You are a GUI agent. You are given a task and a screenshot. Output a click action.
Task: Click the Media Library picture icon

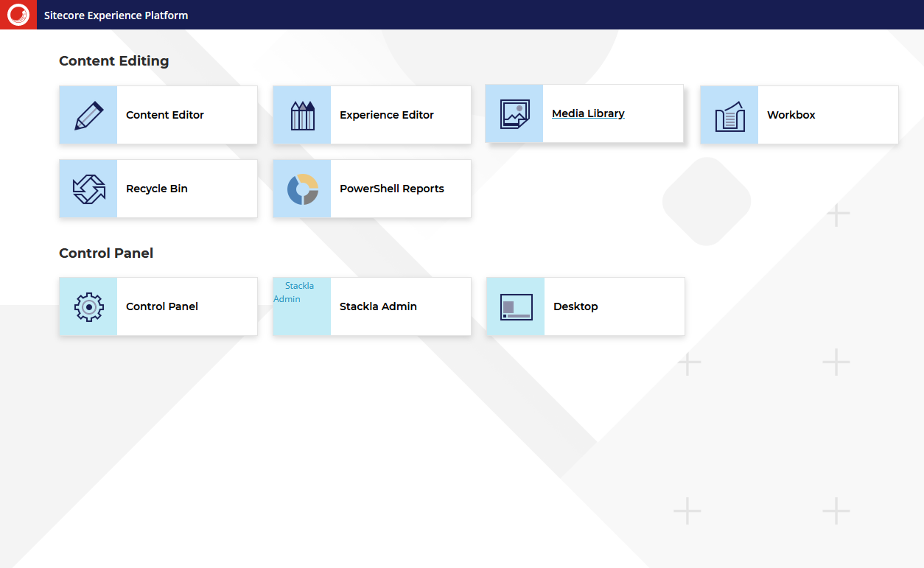pyautogui.click(x=514, y=114)
